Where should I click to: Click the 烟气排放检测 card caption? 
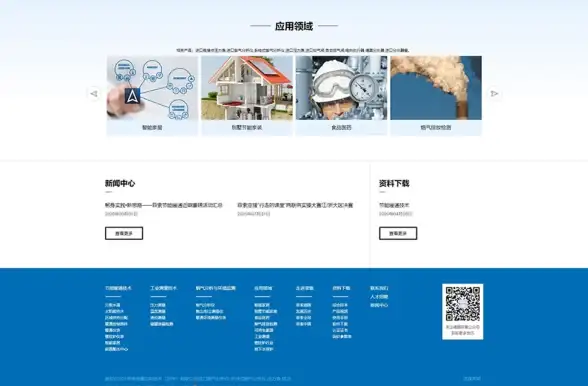[x=436, y=128]
